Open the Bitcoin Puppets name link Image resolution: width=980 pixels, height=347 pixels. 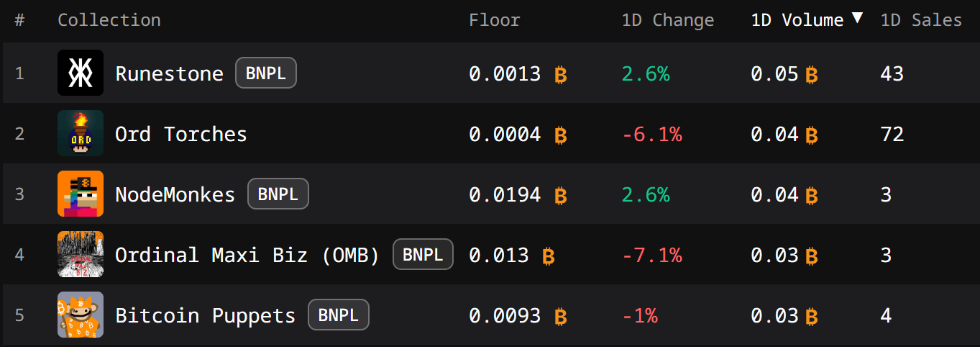206,315
